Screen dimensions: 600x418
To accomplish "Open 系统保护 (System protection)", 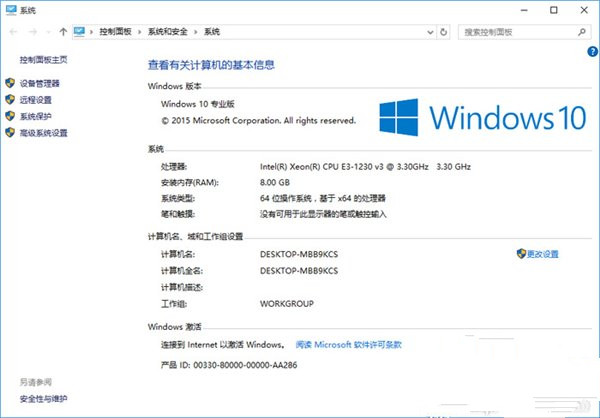I will [36, 116].
